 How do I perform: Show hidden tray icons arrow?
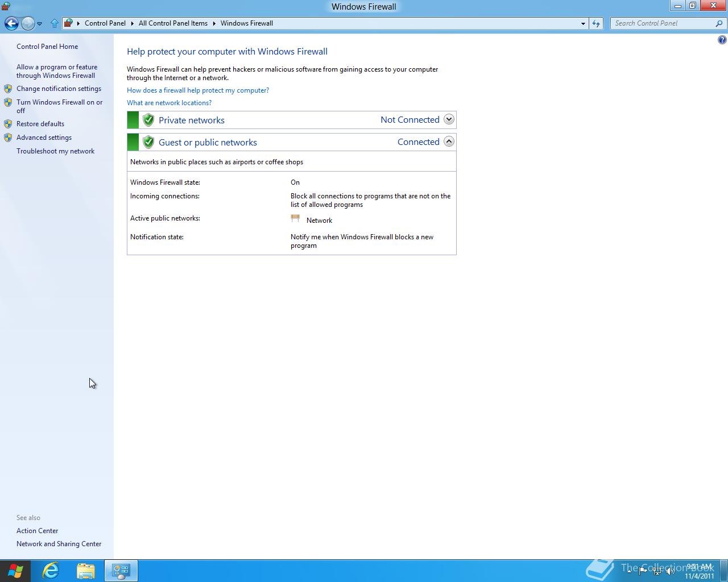point(629,571)
